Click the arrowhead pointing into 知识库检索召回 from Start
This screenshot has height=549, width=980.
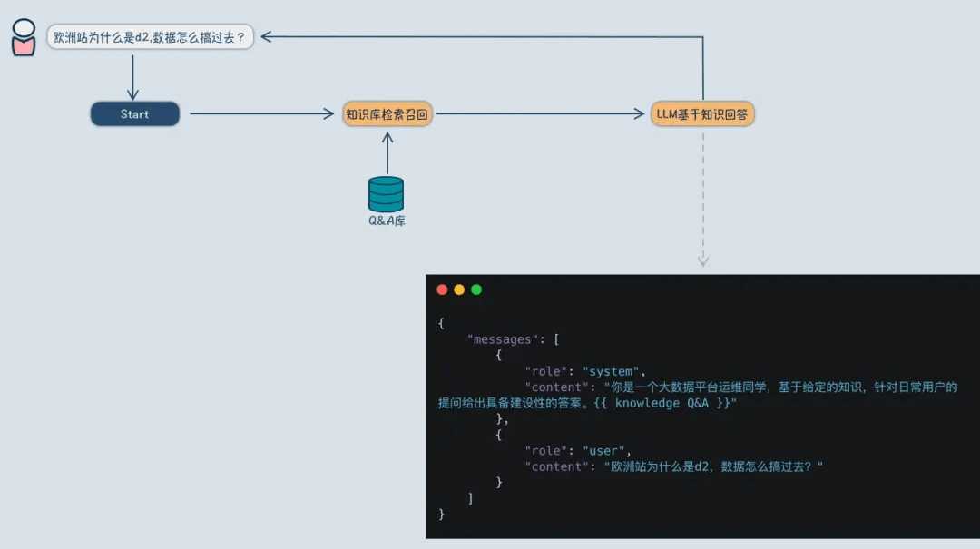click(x=328, y=114)
